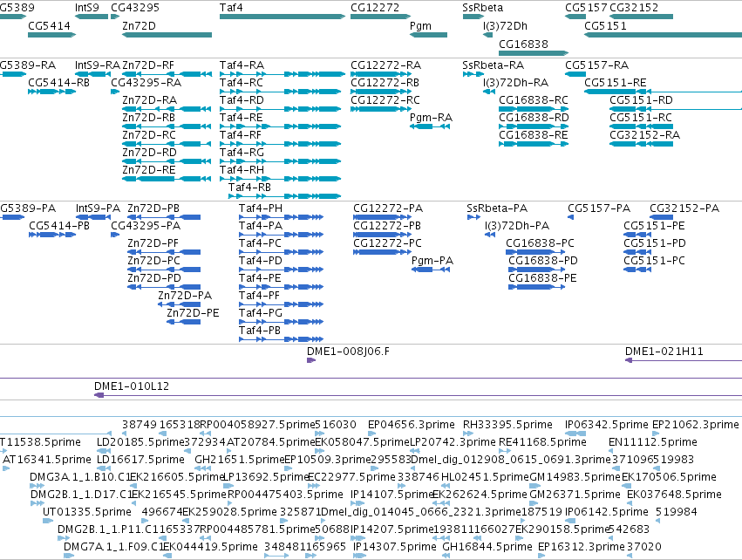Select the SsRbeta-PA protein label
742x560 pixels.
click(x=497, y=208)
